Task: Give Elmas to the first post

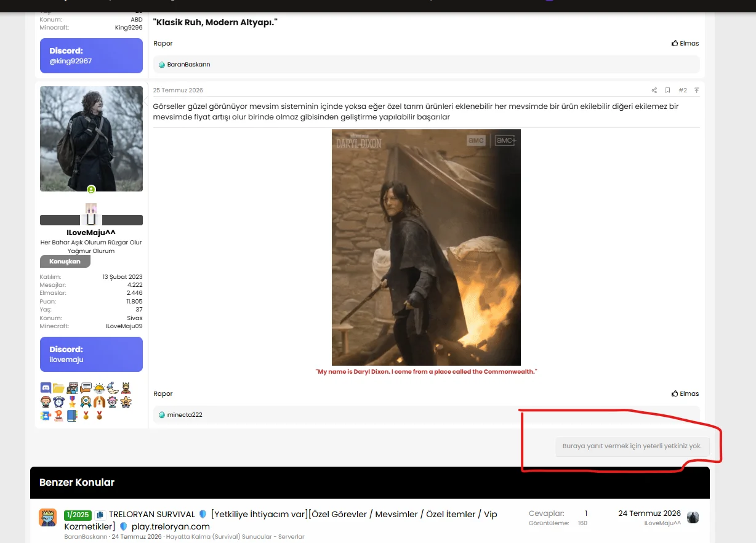Action: pos(685,43)
